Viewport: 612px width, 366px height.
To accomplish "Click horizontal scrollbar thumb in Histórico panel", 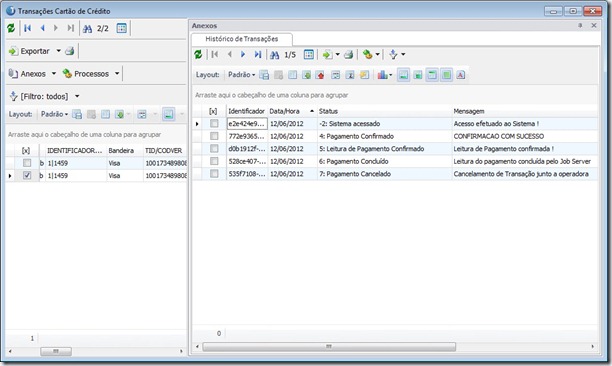I will click(329, 346).
